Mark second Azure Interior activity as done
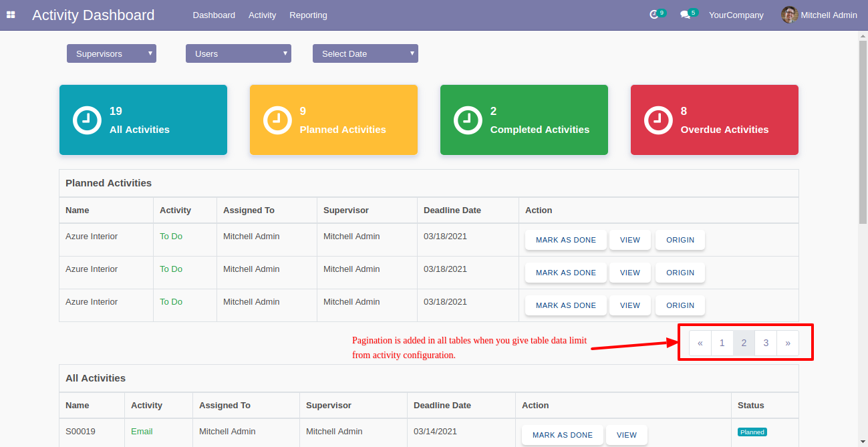This screenshot has width=868, height=447. pyautogui.click(x=566, y=273)
